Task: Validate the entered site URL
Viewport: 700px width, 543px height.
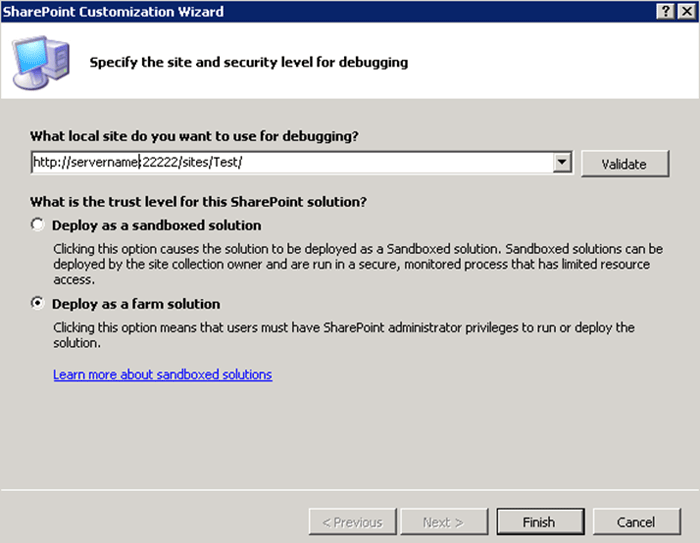Action: tap(625, 164)
